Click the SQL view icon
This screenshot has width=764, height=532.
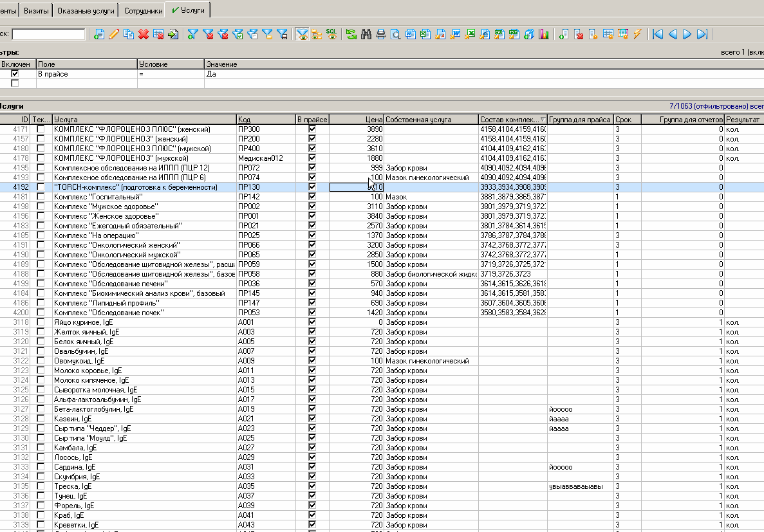331,34
